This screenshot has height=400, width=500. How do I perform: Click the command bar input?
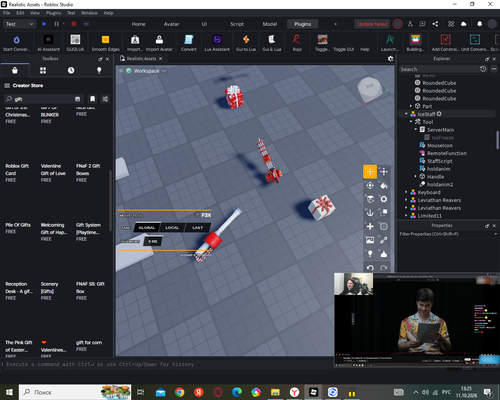click(168, 364)
